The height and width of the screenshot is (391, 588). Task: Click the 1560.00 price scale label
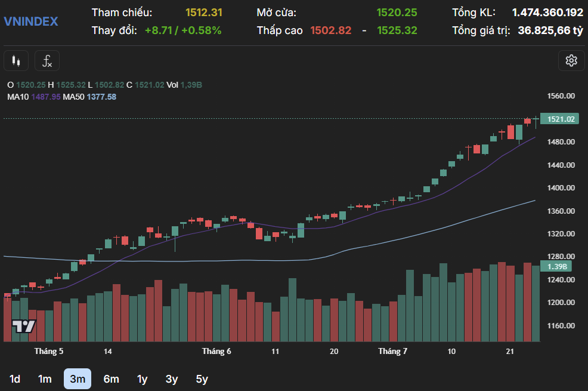(561, 96)
